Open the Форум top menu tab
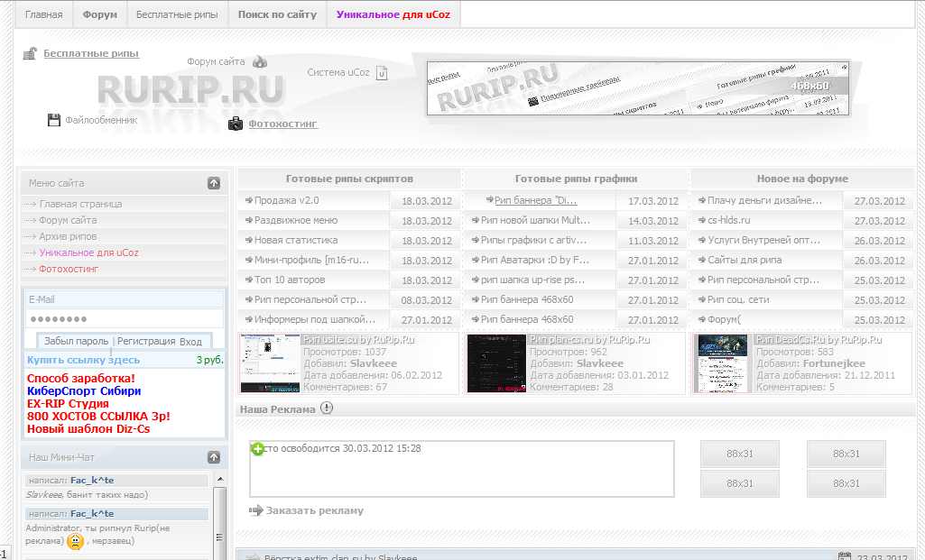Screen dimensions: 925x560 [x=99, y=14]
